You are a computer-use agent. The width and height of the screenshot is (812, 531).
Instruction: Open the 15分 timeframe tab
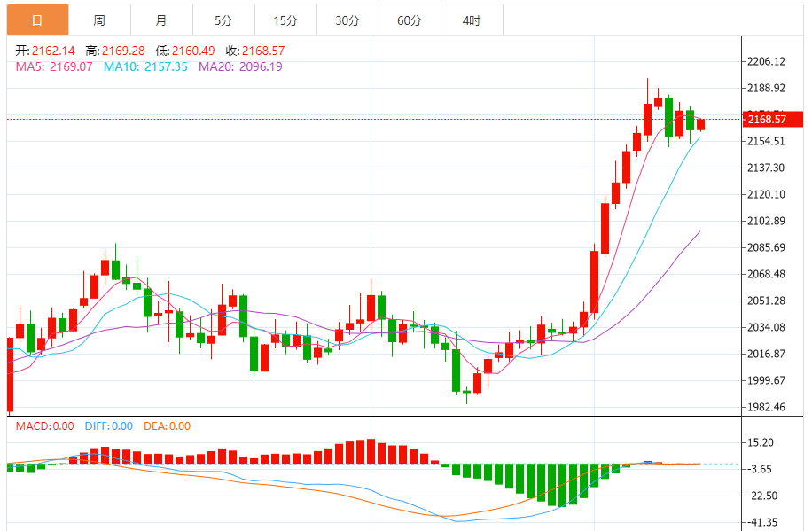click(285, 20)
